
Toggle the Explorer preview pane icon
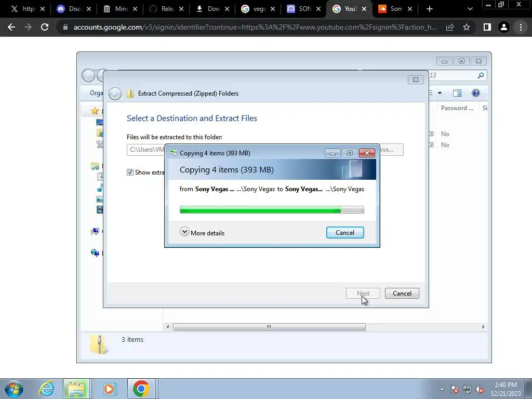457,93
